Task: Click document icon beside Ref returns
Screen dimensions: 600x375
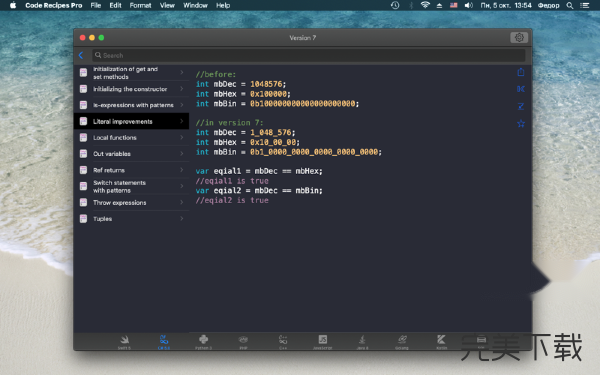Action: coord(83,170)
